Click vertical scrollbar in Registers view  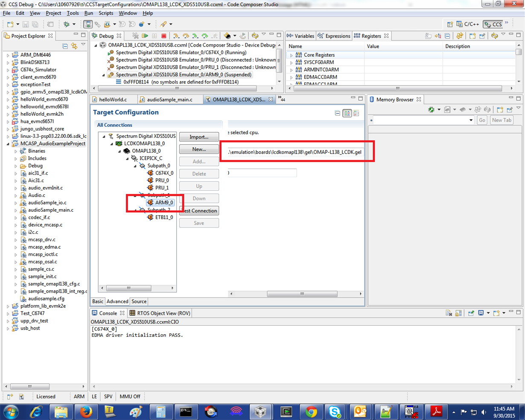pos(519,52)
